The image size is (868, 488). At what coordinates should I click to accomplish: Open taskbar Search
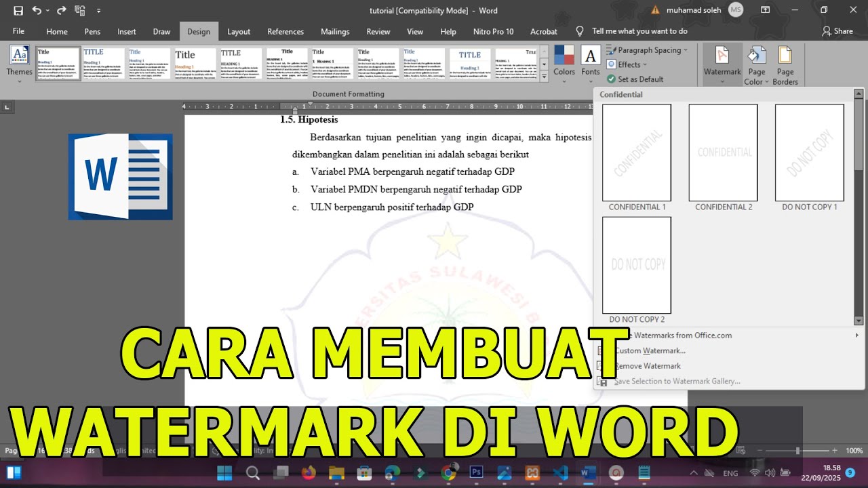click(x=252, y=472)
